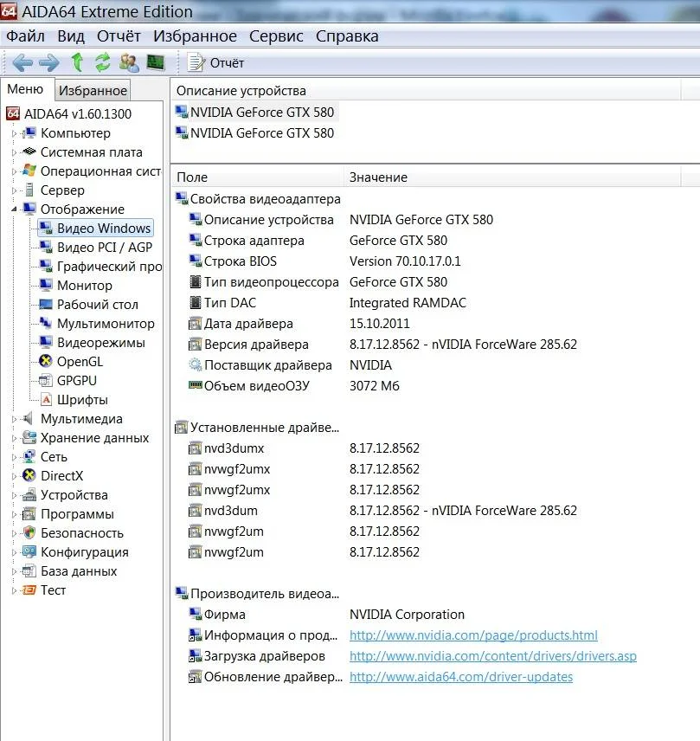The width and height of the screenshot is (700, 741).
Task: Open the Сервис menu
Action: pyautogui.click(x=276, y=36)
